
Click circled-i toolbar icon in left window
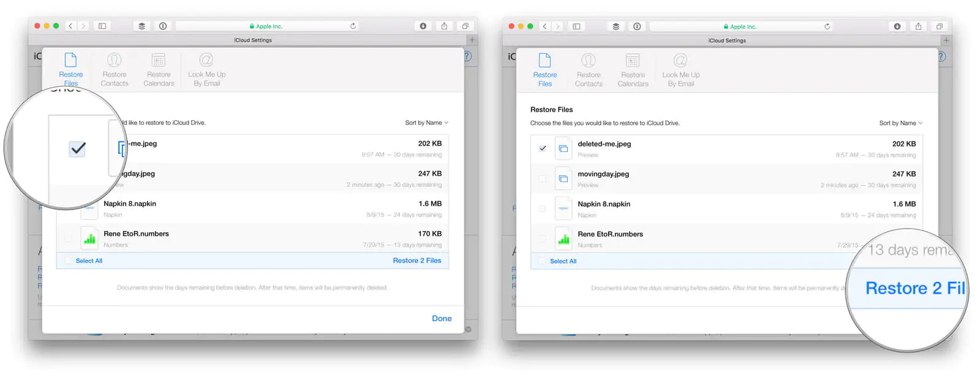click(x=163, y=26)
